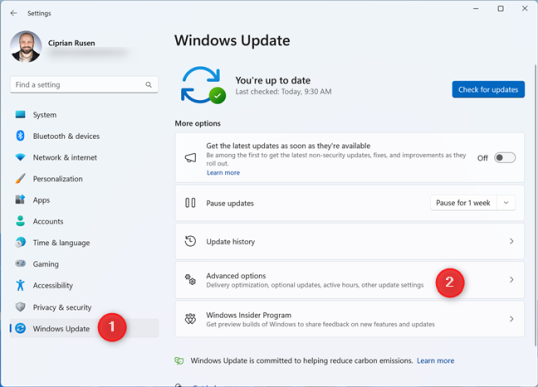538x387 pixels.
Task: Select the Accounts person icon
Action: (x=20, y=221)
